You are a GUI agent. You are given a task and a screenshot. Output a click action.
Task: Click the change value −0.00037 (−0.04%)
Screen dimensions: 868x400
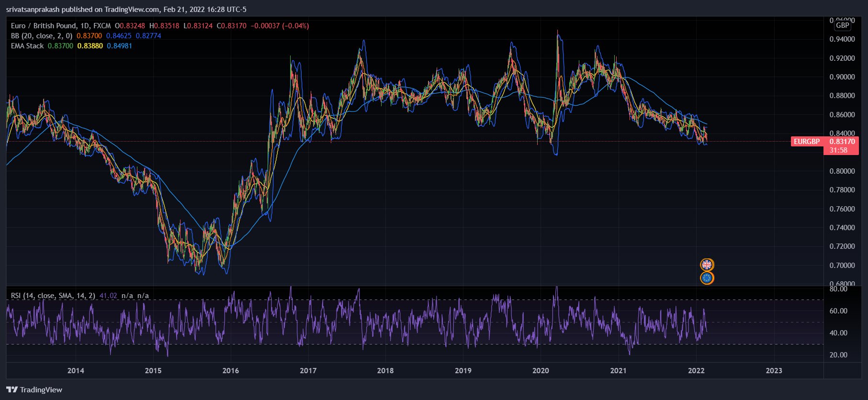[x=280, y=26]
